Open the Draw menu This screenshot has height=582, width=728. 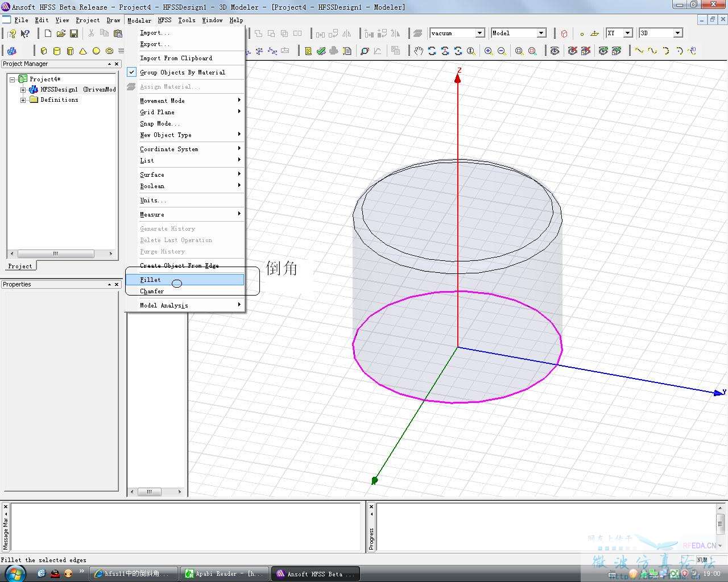(x=113, y=20)
